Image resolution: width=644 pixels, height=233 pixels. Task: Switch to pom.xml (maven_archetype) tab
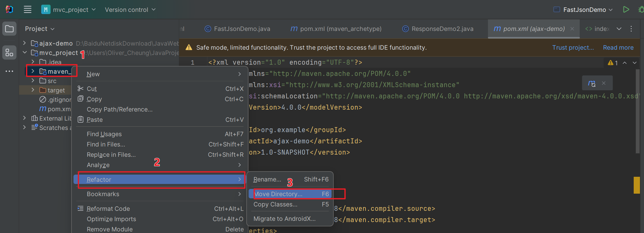coord(336,29)
